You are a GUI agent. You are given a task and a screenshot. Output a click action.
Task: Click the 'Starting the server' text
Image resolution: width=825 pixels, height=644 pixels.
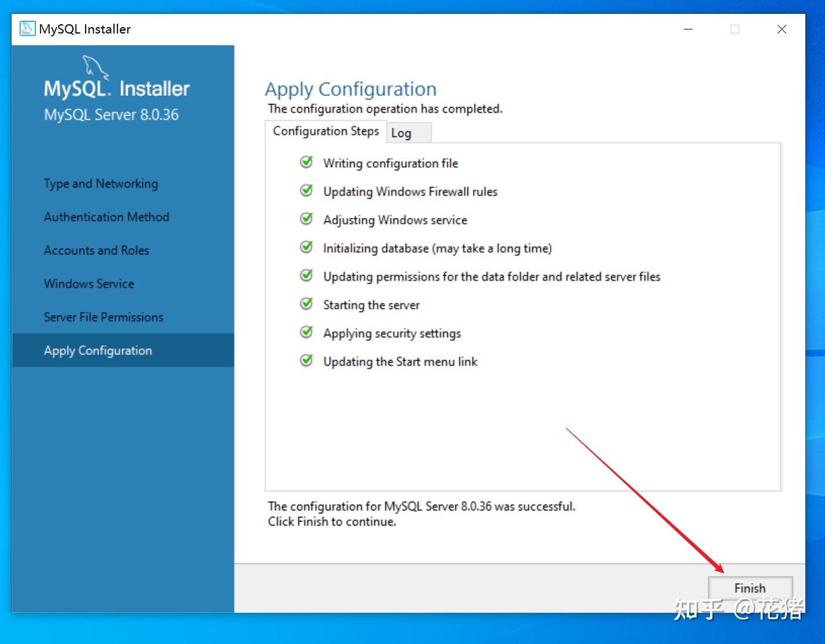coord(371,305)
